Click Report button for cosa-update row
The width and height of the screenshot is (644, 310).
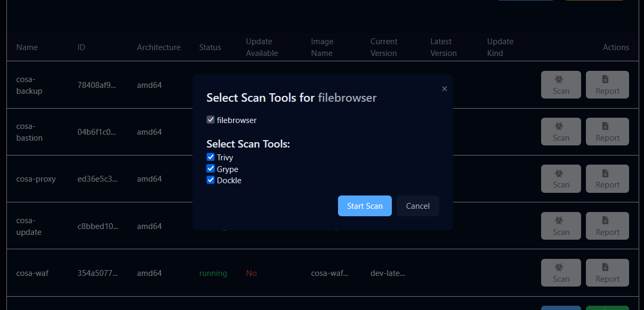[607, 226]
